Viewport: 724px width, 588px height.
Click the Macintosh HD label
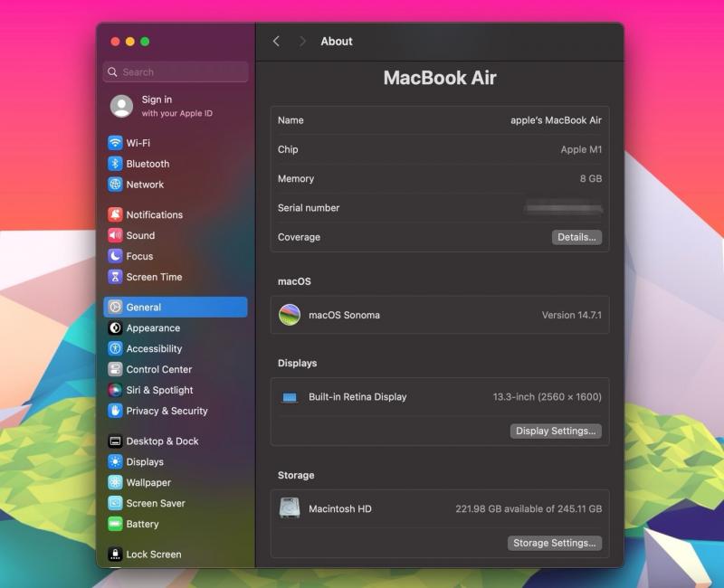(340, 508)
